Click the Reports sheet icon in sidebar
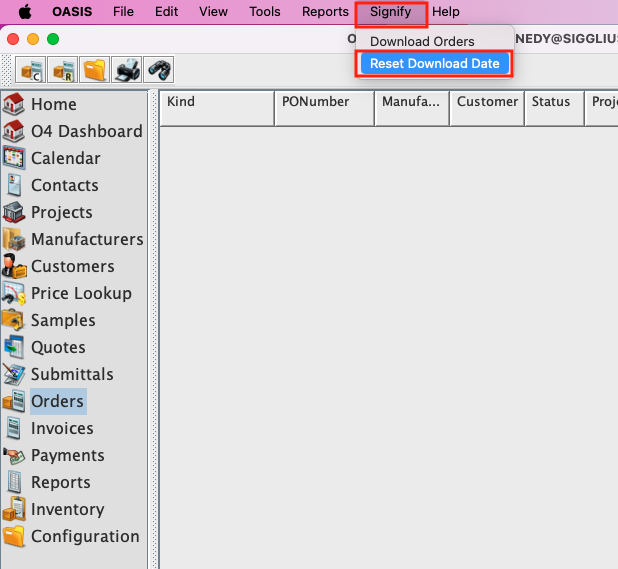The height and width of the screenshot is (569, 618). click(x=14, y=482)
